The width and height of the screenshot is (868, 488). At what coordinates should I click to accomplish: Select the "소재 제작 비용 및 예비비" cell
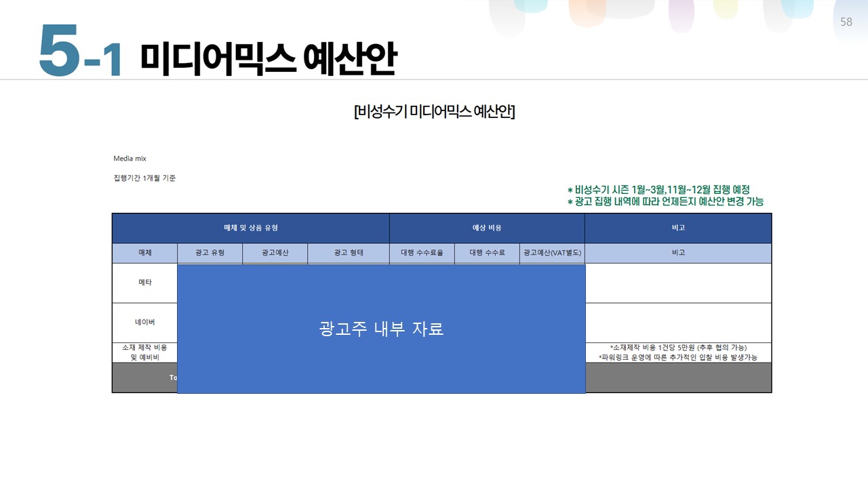[145, 352]
